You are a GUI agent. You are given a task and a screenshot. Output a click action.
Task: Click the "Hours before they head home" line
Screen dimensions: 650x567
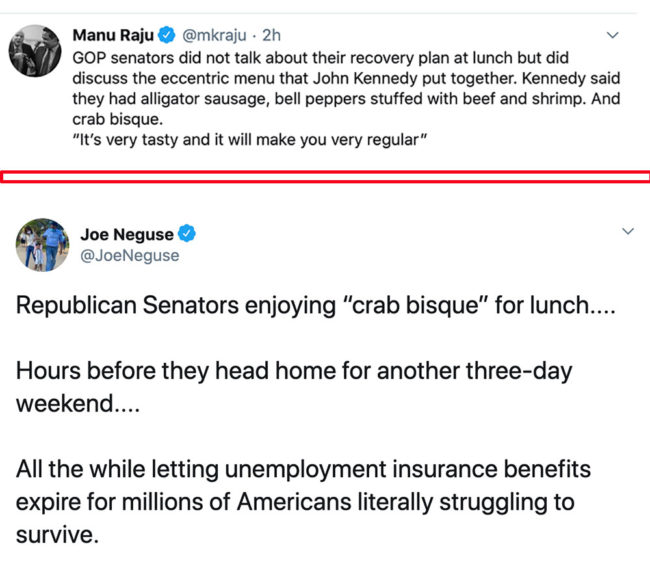(293, 371)
